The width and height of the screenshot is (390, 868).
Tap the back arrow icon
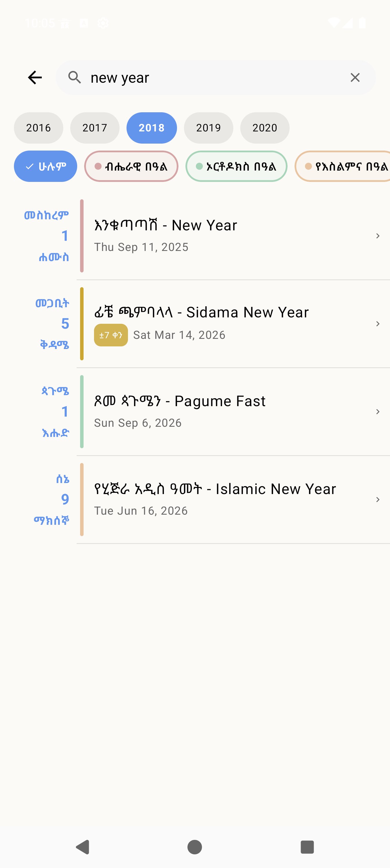pos(35,77)
